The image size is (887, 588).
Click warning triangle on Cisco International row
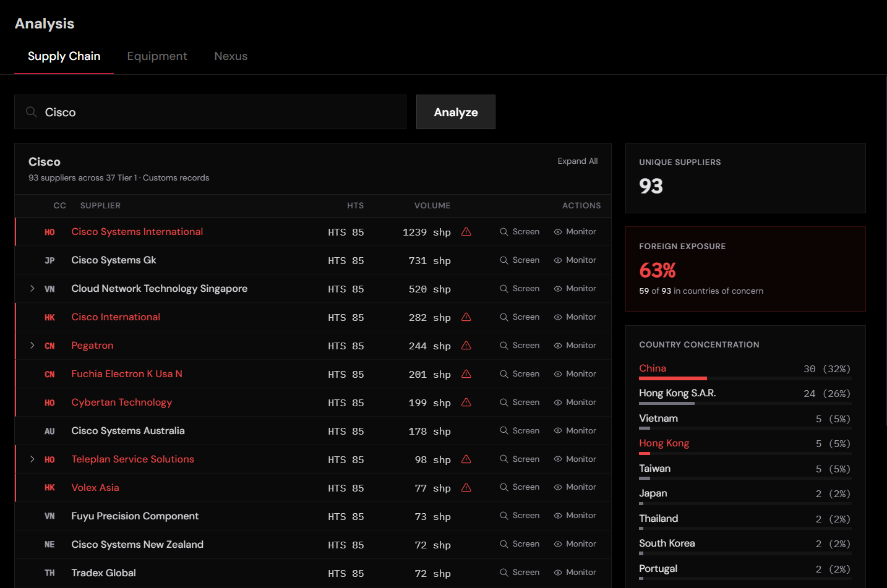click(x=466, y=317)
